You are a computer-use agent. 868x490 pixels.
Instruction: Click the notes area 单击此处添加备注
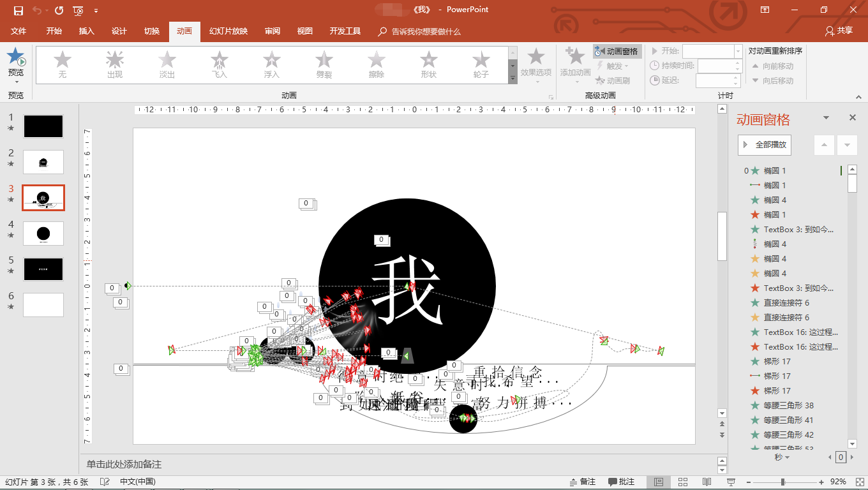pos(124,464)
